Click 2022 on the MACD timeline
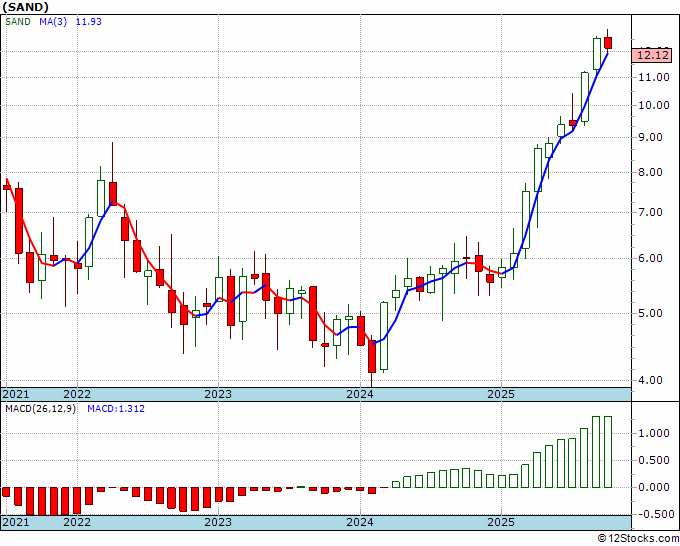Screen dimensions: 680x546 tap(77, 522)
